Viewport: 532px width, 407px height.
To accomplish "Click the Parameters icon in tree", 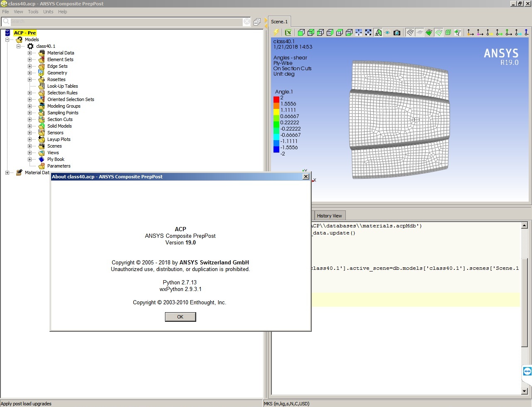I will [x=42, y=166].
